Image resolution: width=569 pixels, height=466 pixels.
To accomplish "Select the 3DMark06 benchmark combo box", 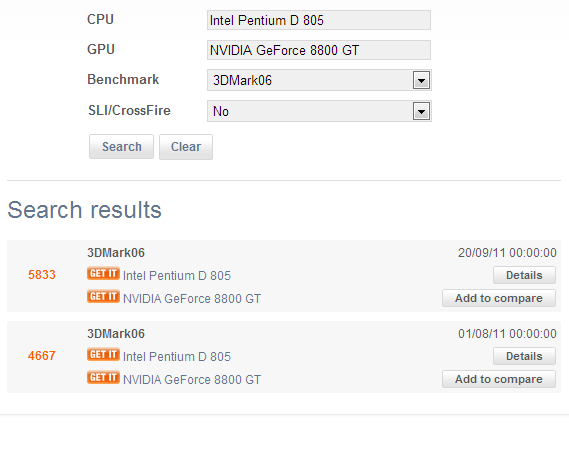I will [319, 80].
